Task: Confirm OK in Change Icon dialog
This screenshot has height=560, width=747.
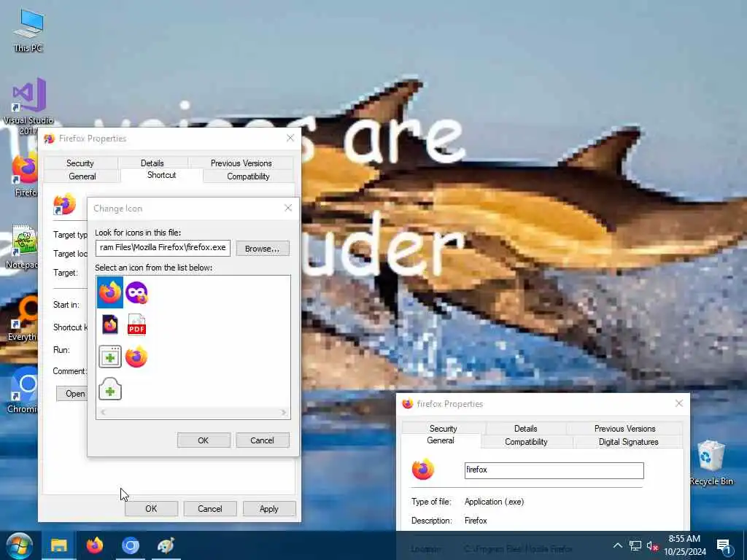Action: (204, 440)
